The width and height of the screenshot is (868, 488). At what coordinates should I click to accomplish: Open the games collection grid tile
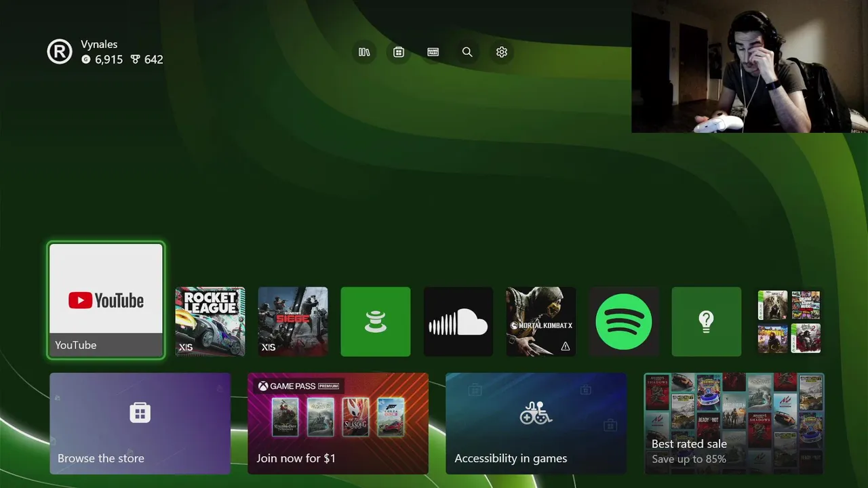pyautogui.click(x=789, y=321)
